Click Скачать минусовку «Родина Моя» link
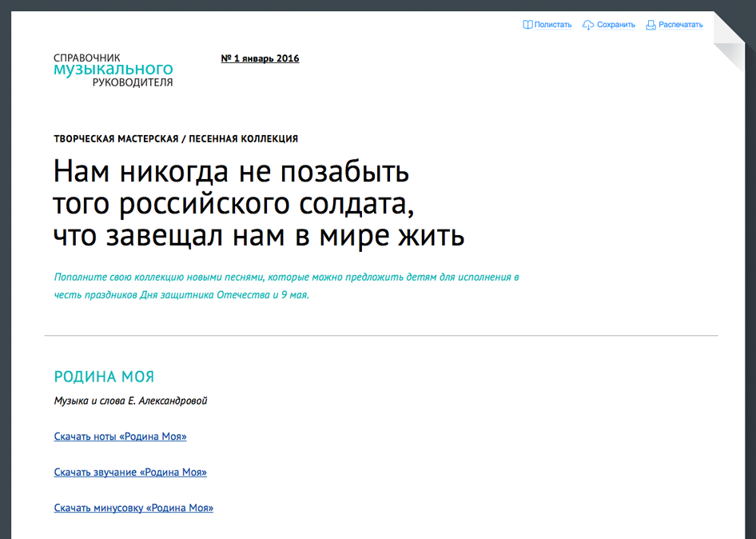This screenshot has height=539, width=756. [133, 508]
